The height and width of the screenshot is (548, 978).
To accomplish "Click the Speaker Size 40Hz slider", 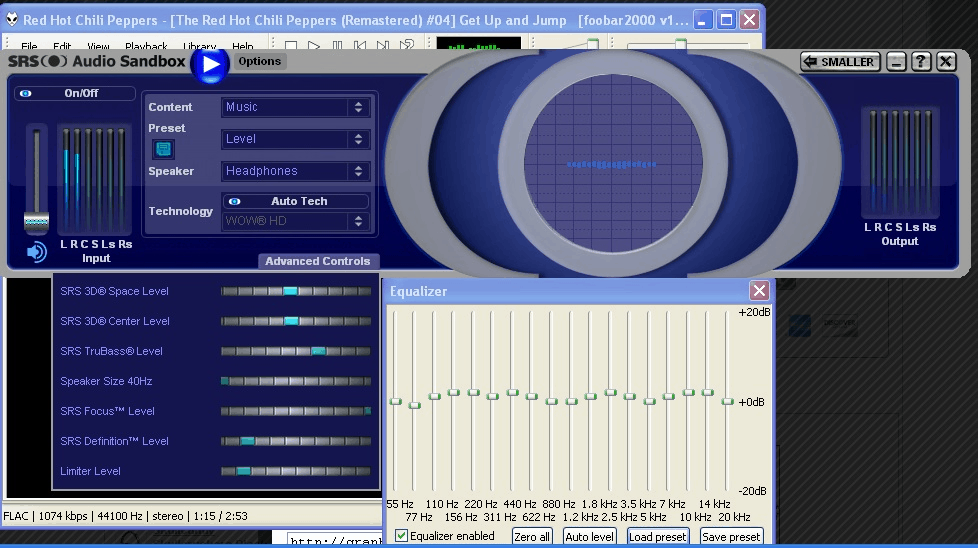I will [296, 381].
